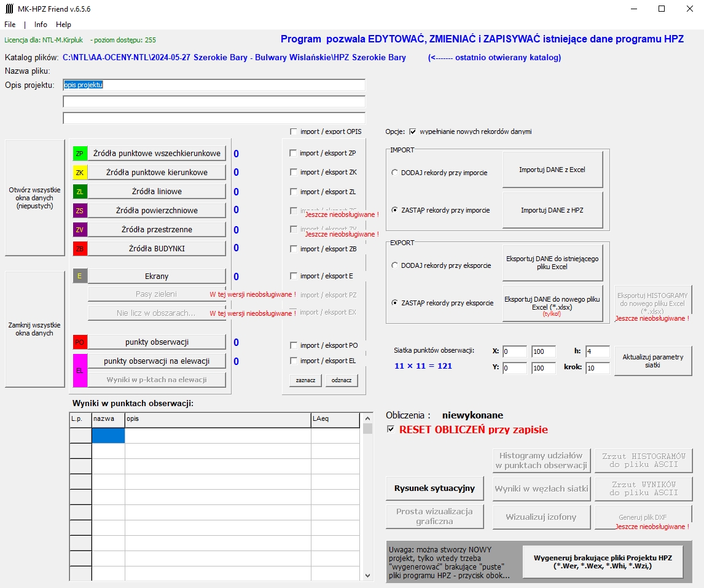Viewport: 704px width, 588px height.
Task: Click the green ZP source icon
Action: (x=80, y=154)
